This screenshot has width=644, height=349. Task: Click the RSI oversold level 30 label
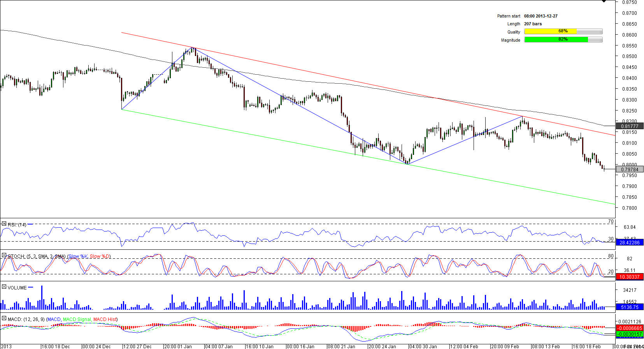611,239
